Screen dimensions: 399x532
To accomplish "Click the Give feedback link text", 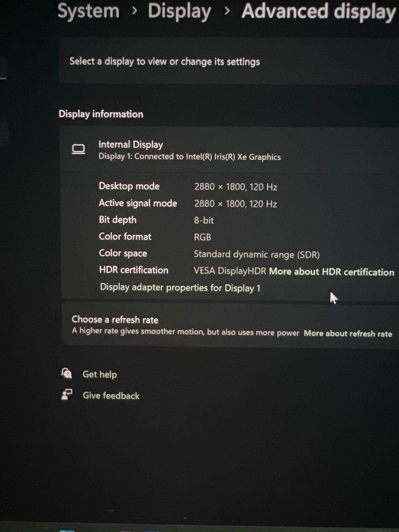I will pos(111,396).
